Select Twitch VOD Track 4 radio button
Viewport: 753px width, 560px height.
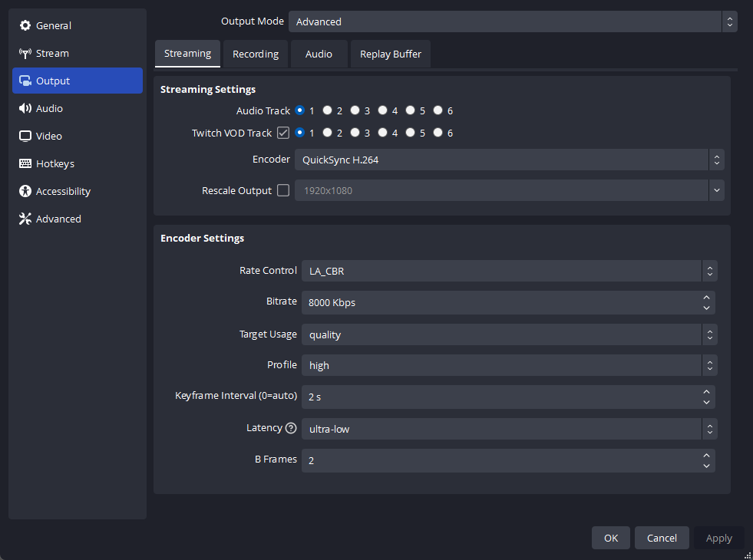(x=383, y=133)
